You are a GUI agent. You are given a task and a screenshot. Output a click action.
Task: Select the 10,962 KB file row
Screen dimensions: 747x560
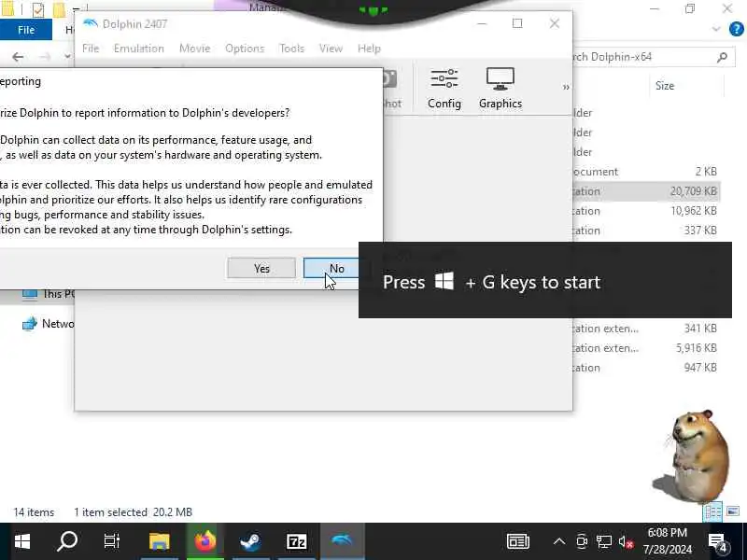point(646,211)
